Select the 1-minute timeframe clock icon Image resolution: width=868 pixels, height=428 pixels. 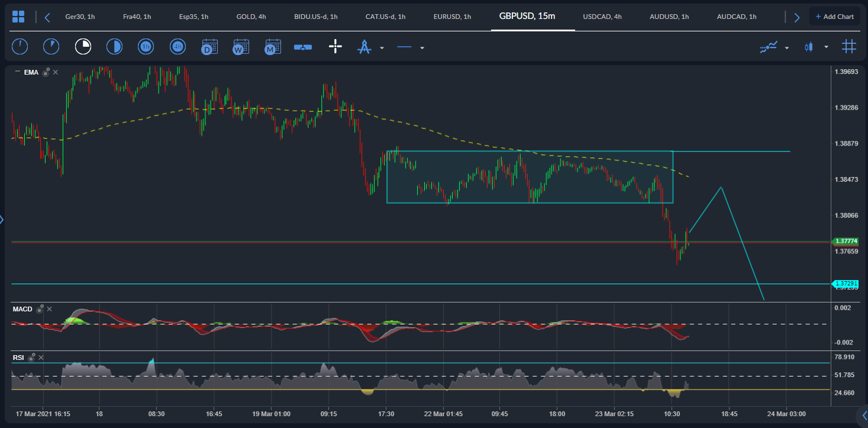pyautogui.click(x=20, y=46)
